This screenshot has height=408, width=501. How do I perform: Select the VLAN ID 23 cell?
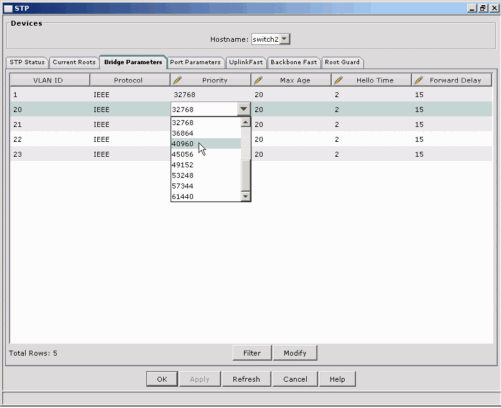(x=50, y=154)
